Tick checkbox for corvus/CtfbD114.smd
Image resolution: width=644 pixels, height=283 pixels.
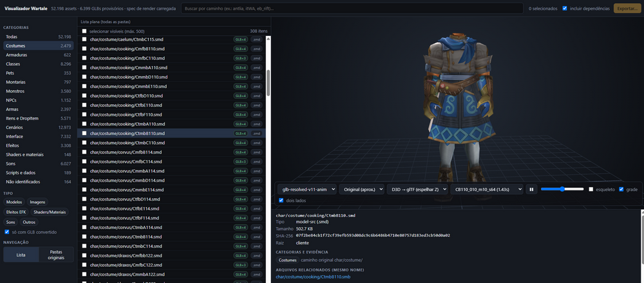coord(84,199)
